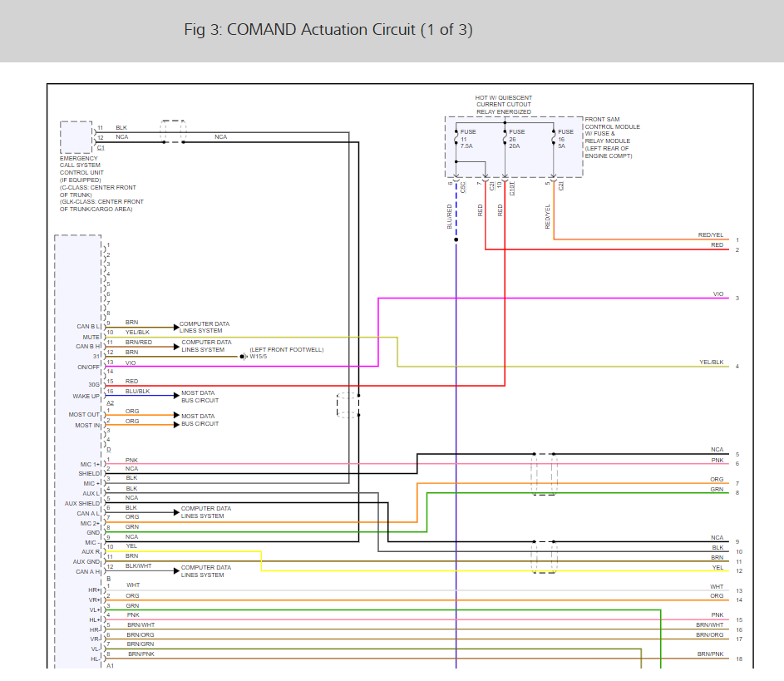The image size is (784, 681).
Task: Click the ON/OFF pin label
Action: (88, 367)
